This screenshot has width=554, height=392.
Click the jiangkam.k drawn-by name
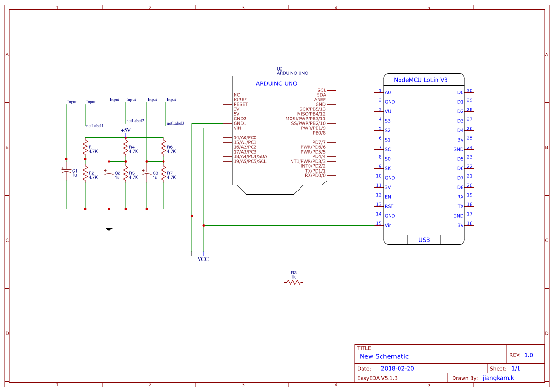coord(499,378)
